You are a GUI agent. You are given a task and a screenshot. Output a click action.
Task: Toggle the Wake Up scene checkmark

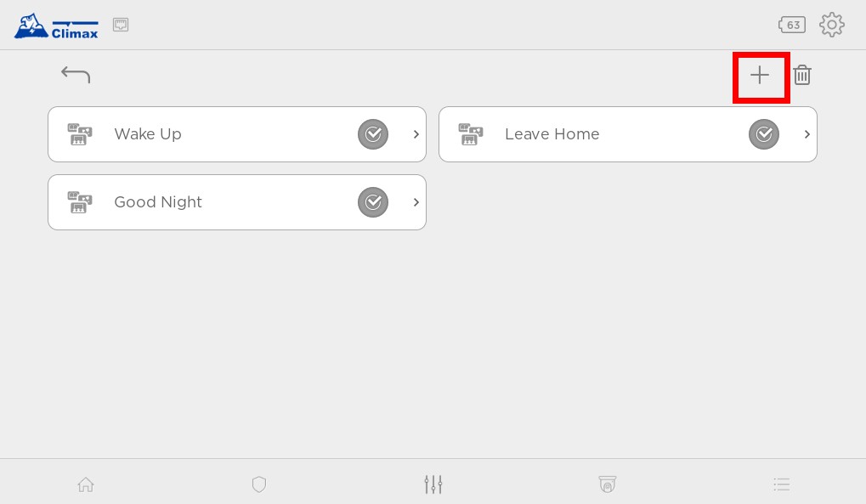[373, 134]
